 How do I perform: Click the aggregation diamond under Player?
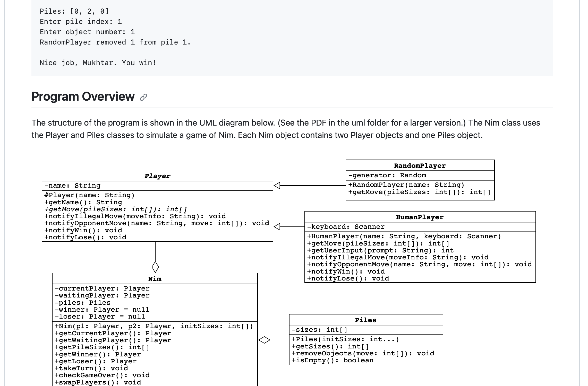(156, 268)
